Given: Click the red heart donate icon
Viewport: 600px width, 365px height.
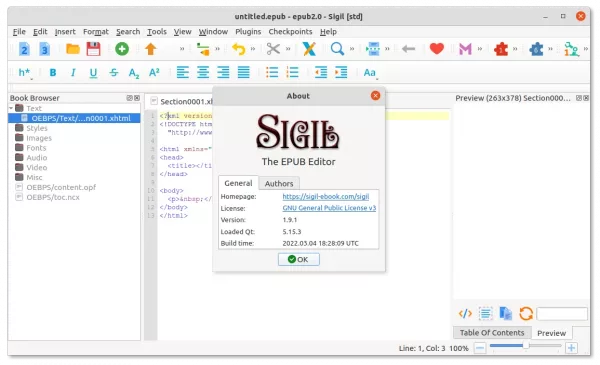Looking at the screenshot, I should pyautogui.click(x=437, y=49).
